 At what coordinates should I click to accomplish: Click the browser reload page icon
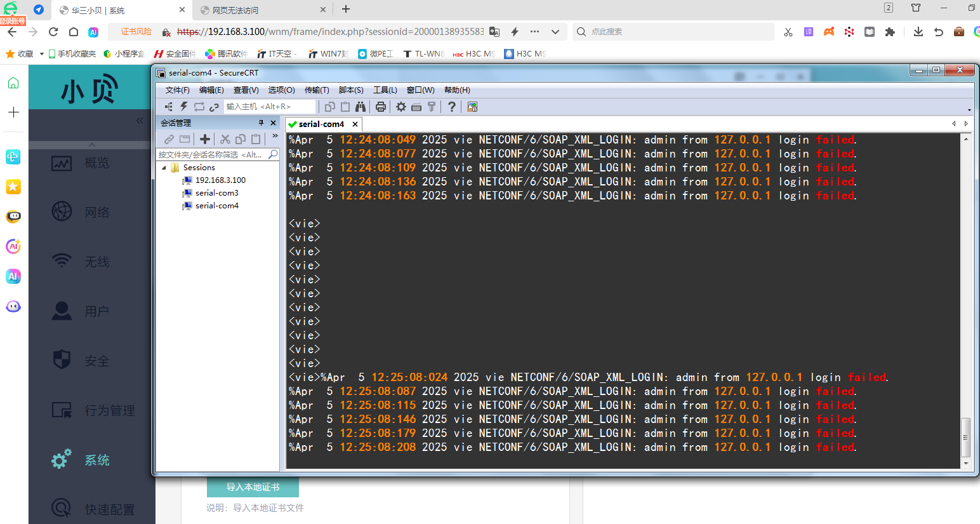click(x=53, y=32)
